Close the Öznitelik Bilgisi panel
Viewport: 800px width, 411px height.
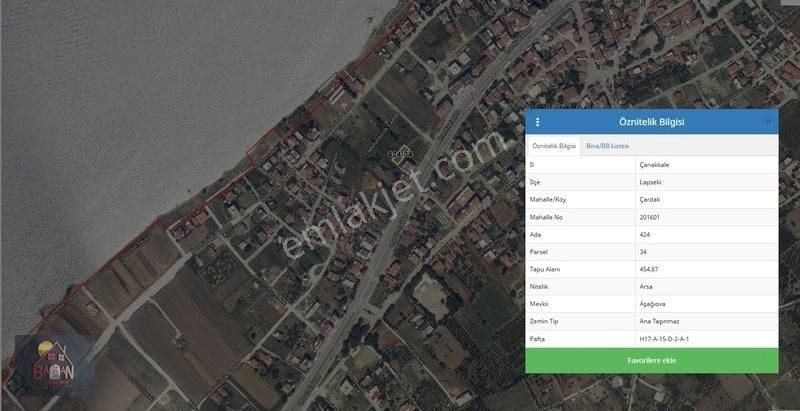tap(768, 122)
